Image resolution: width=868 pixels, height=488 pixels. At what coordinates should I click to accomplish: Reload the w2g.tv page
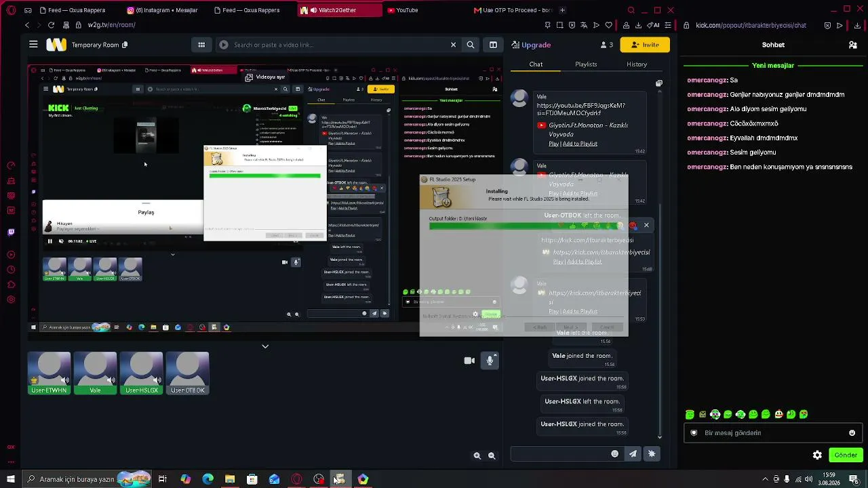coord(51,25)
